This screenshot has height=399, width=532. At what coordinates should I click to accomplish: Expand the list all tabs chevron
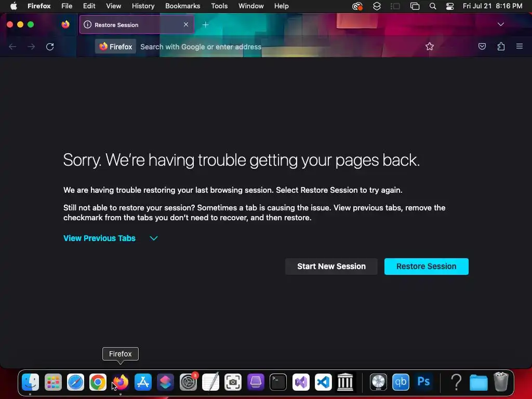500,24
